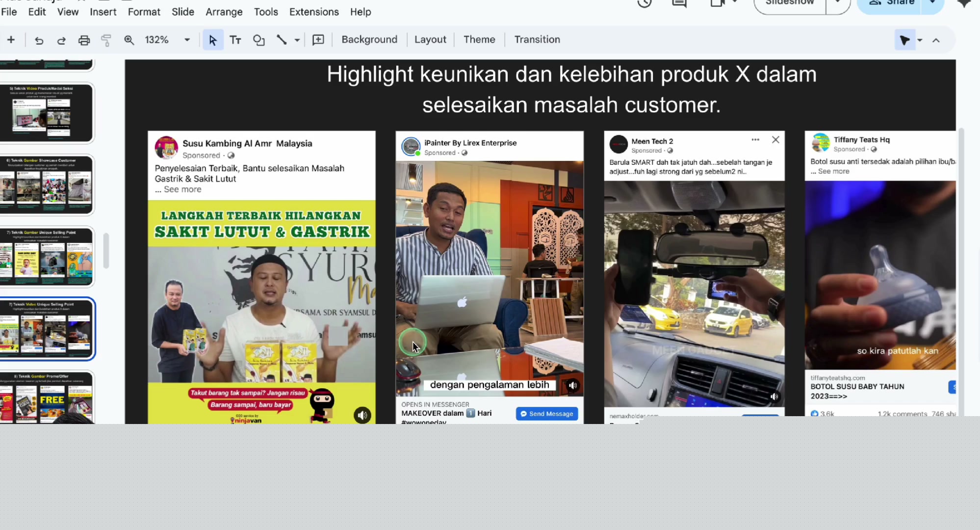Open the File menu
Screen dimensions: 980x530
[9, 12]
